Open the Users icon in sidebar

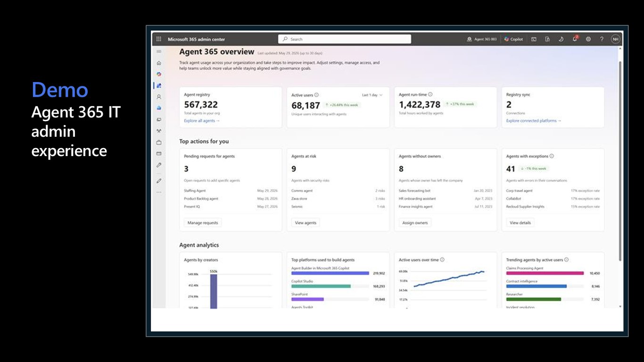pyautogui.click(x=159, y=97)
